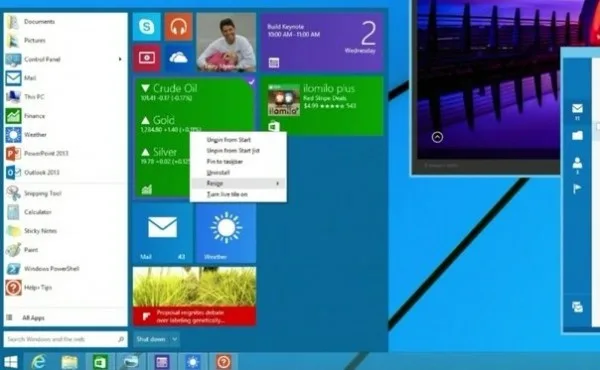Launch PowerPoint 2013
Image resolution: width=600 pixels, height=370 pixels.
[65, 153]
